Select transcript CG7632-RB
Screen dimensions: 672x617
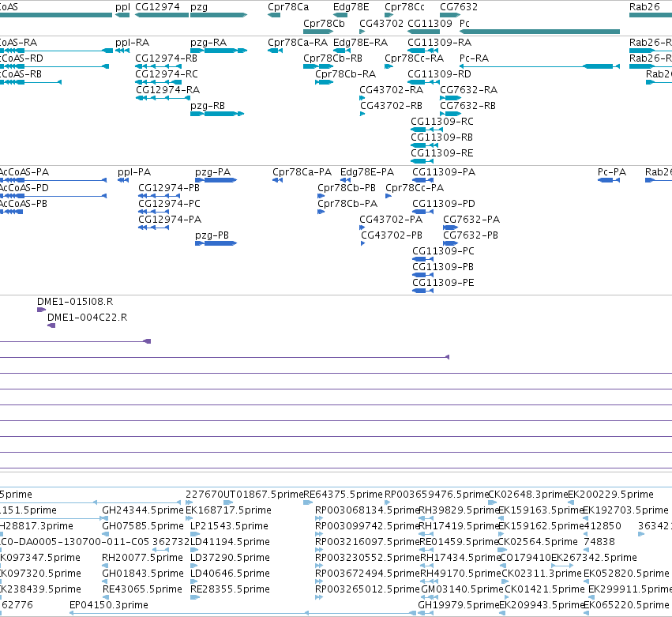(x=468, y=106)
